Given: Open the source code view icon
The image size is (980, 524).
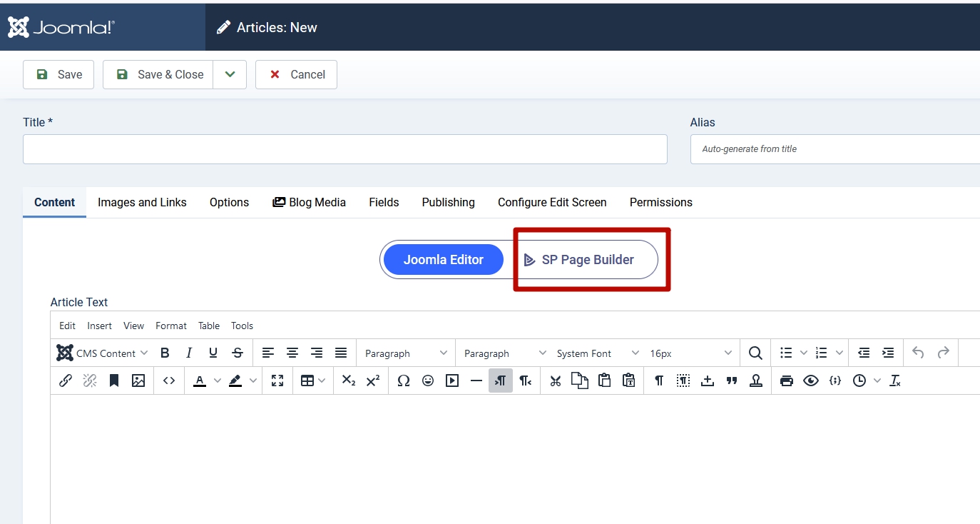Looking at the screenshot, I should (169, 381).
